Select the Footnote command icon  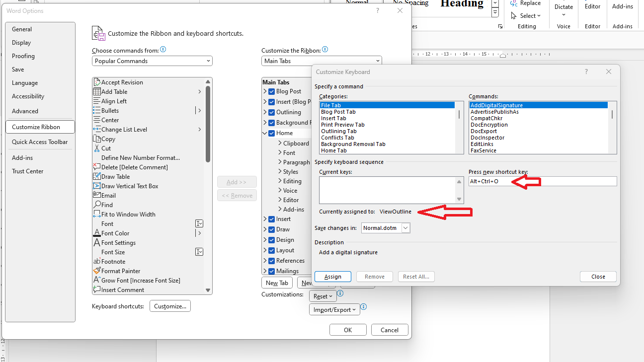[x=97, y=262]
